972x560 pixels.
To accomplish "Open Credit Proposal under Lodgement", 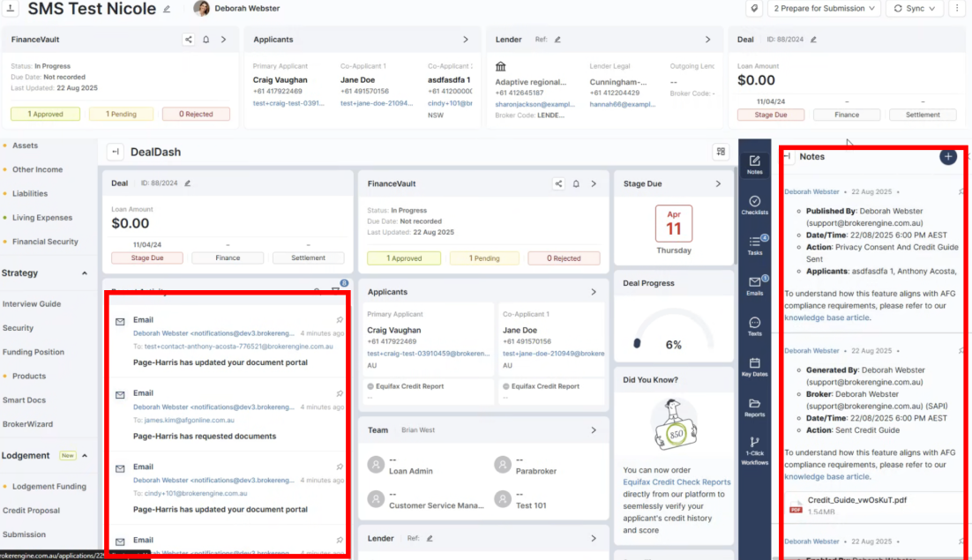I will tap(31, 511).
